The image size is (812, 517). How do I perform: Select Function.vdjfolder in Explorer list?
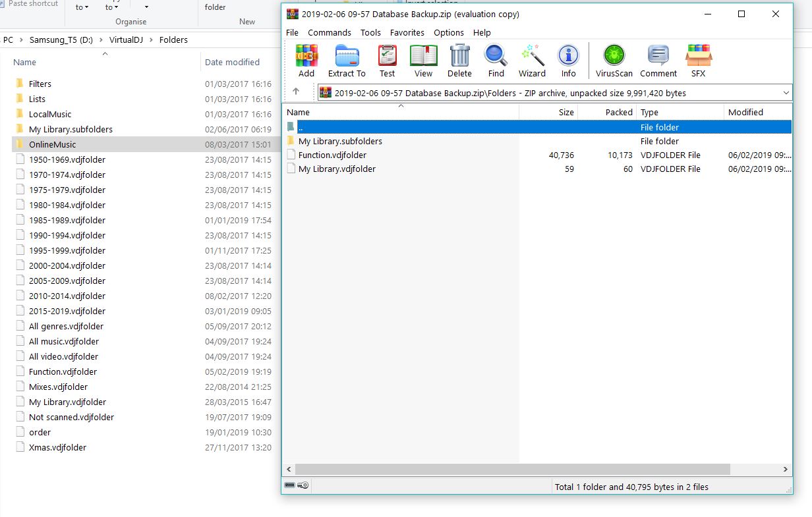63,371
